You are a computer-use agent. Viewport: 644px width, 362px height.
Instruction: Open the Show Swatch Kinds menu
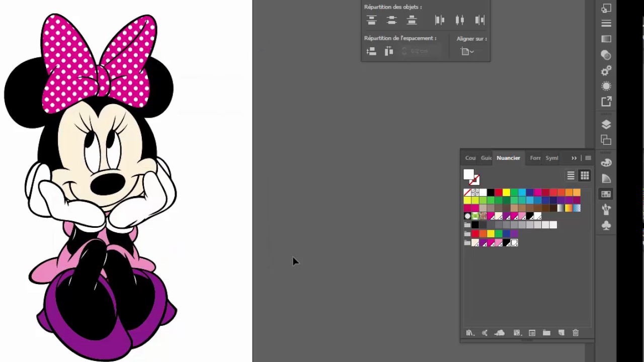click(517, 333)
